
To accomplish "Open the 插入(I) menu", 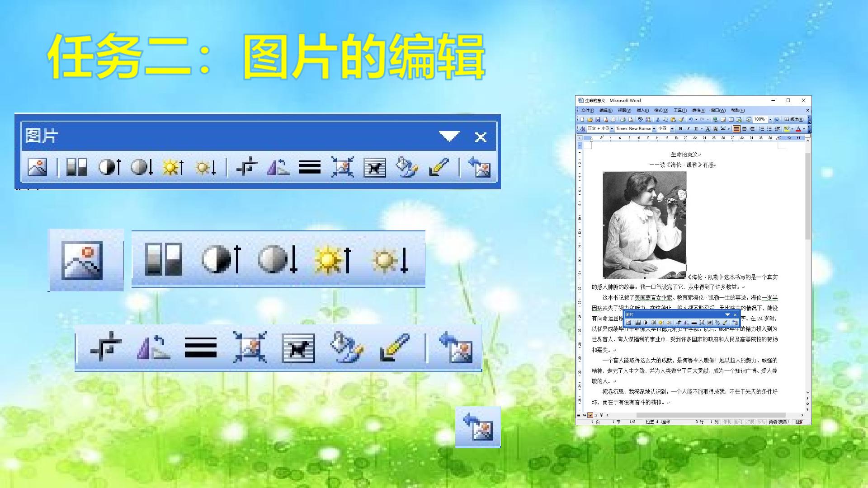I will tap(643, 110).
